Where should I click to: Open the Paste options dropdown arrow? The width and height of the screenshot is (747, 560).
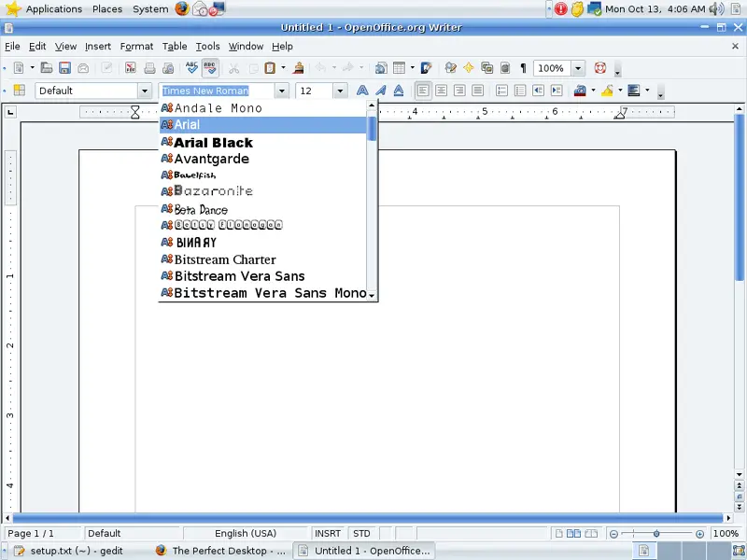(x=284, y=67)
